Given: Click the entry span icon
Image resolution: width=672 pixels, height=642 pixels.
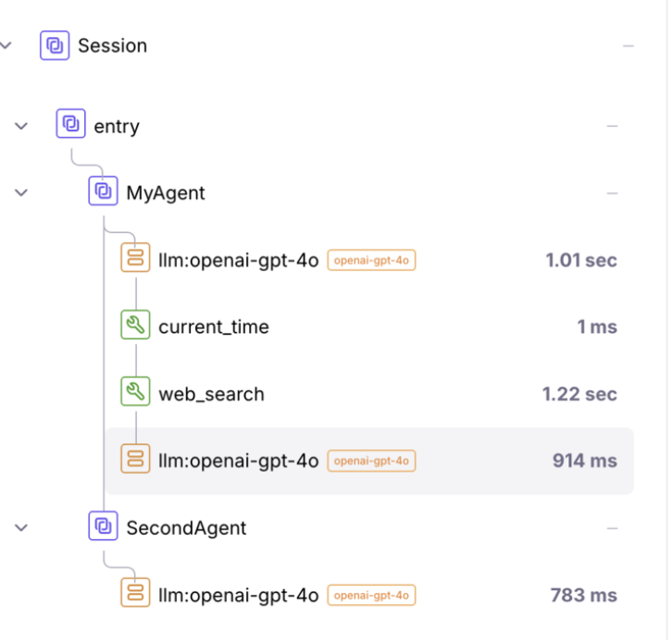Looking at the screenshot, I should coord(70,124).
